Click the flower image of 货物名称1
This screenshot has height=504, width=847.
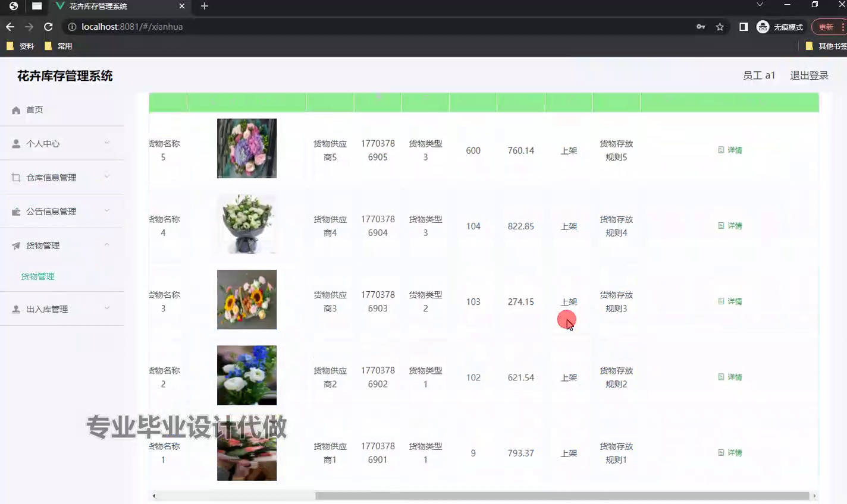click(247, 452)
